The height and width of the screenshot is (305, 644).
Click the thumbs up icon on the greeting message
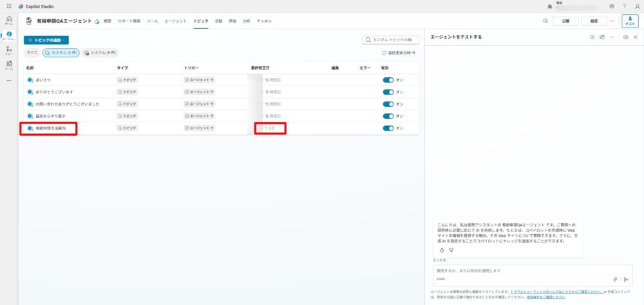tap(442, 250)
